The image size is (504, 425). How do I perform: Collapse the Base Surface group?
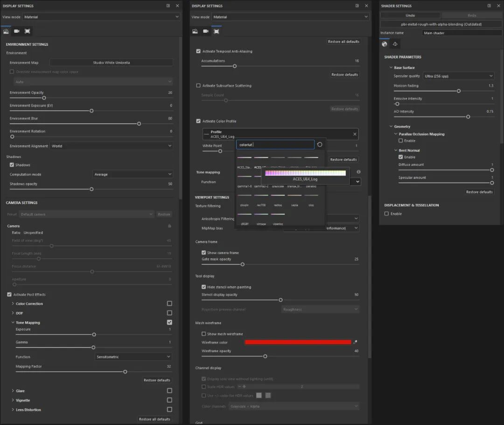click(x=391, y=68)
